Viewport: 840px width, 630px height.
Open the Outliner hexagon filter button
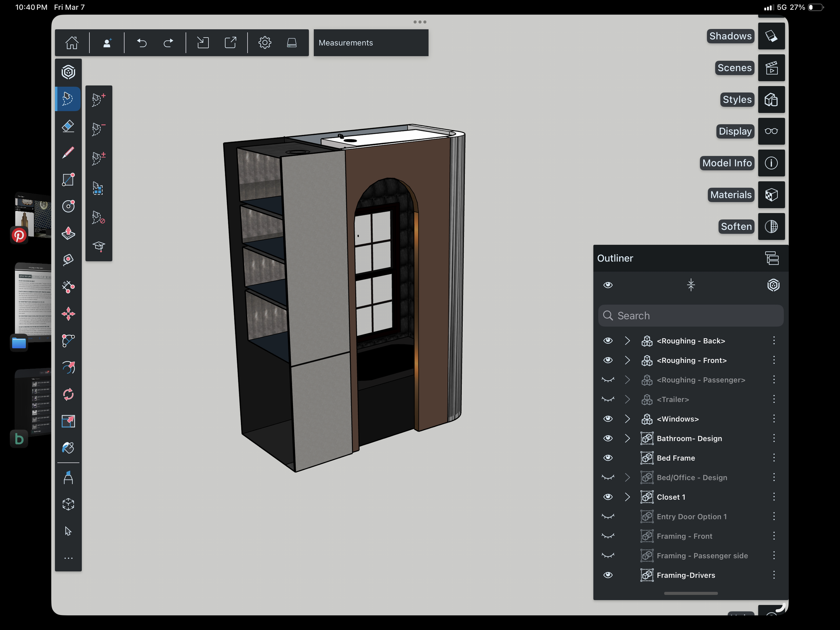(x=773, y=285)
